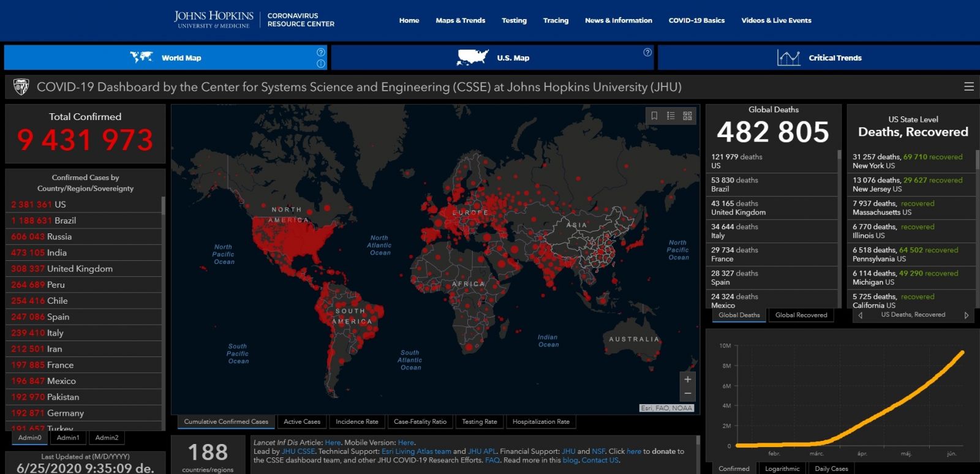The image size is (980, 474).
Task: Select the Testing Rate map tab
Action: [x=480, y=421]
